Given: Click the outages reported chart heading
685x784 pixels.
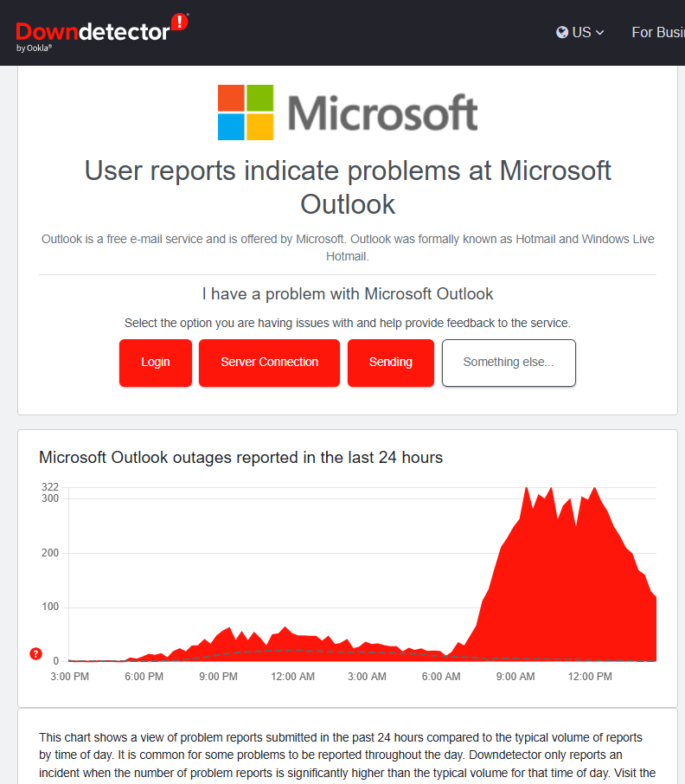Looking at the screenshot, I should click(240, 458).
